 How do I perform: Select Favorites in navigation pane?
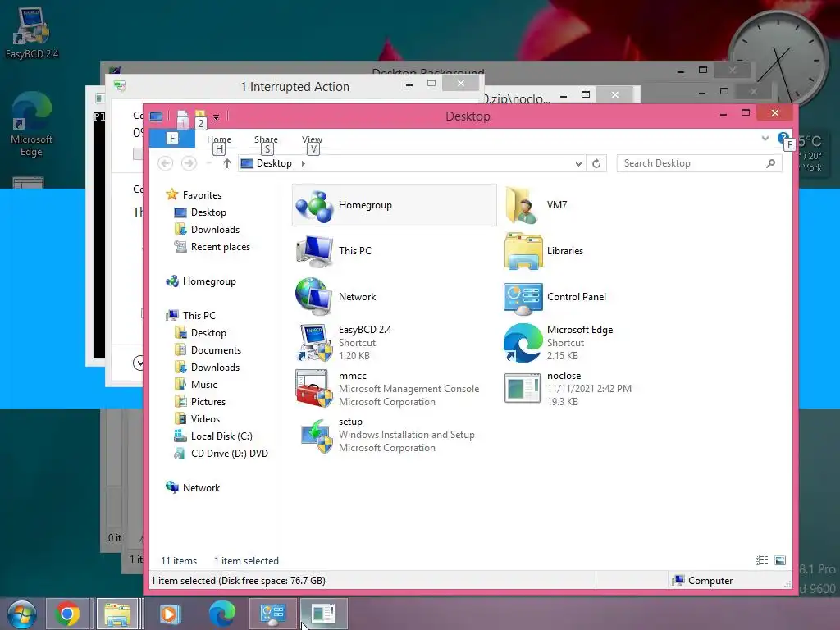coord(202,195)
